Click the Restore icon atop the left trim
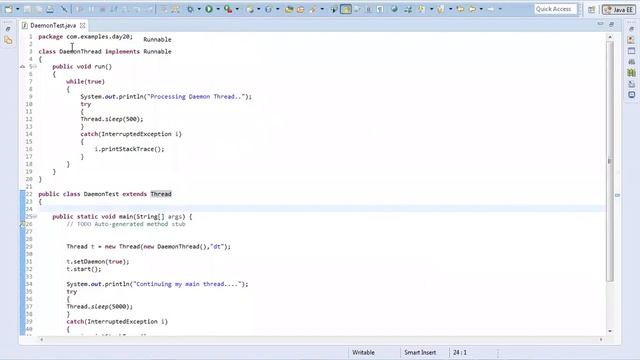The height and width of the screenshot is (360, 640). 8,29
